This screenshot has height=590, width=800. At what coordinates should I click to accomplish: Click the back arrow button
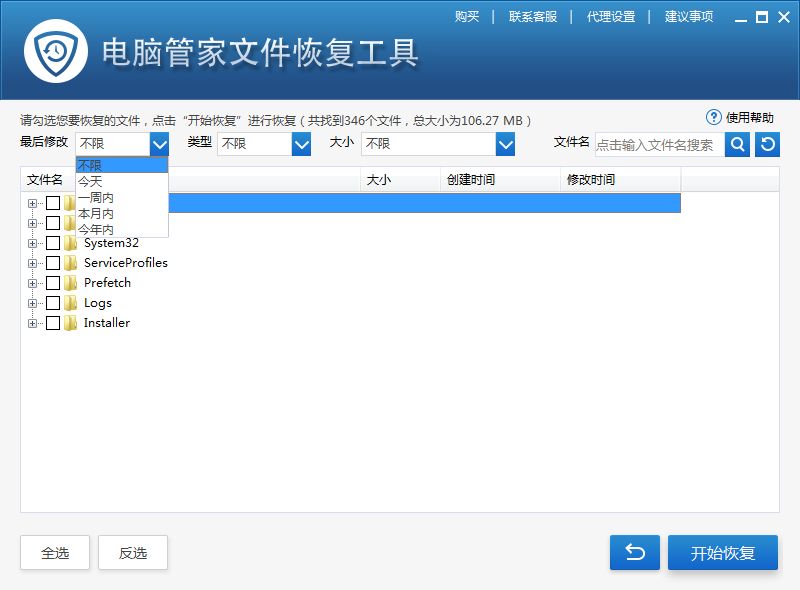click(x=635, y=552)
